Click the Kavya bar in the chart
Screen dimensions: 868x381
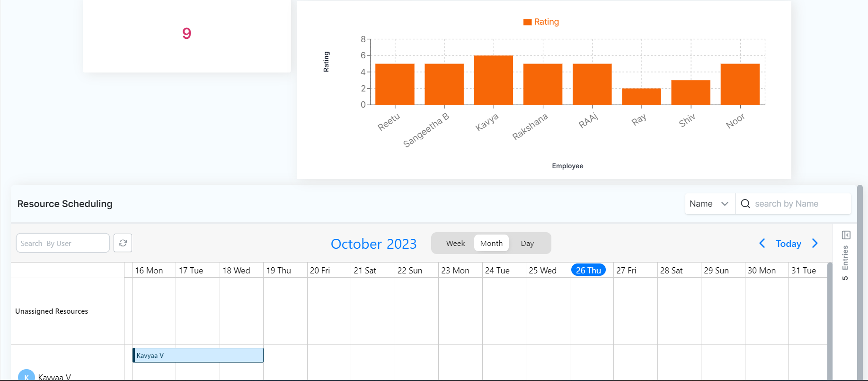494,80
